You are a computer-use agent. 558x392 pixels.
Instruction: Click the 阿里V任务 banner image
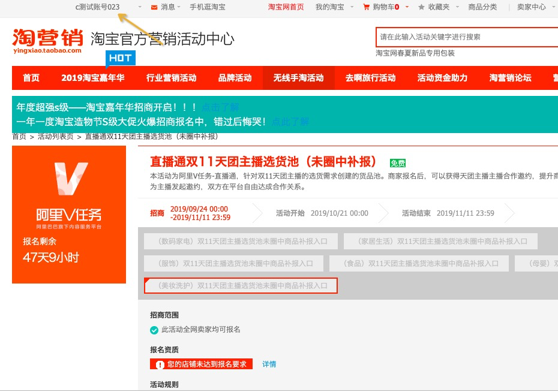pyautogui.click(x=69, y=215)
